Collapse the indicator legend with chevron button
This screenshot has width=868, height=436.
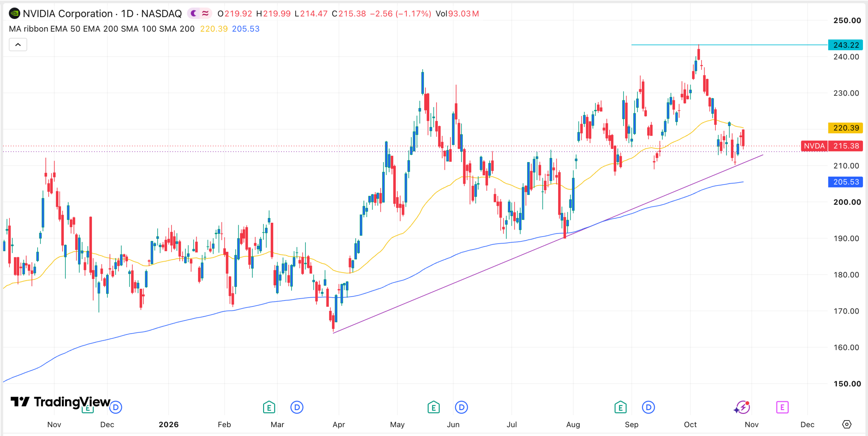coord(18,44)
